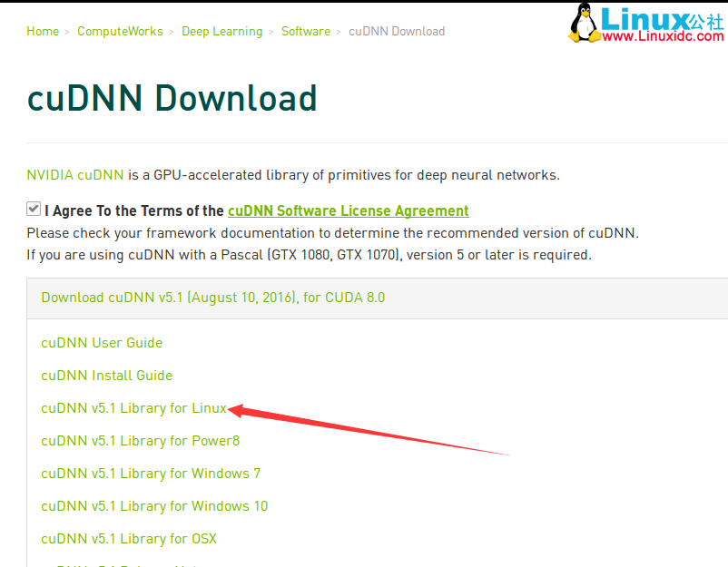Viewport: 728px width, 567px height.
Task: Click the Pascal GTX 1080 version note
Action: tap(309, 255)
